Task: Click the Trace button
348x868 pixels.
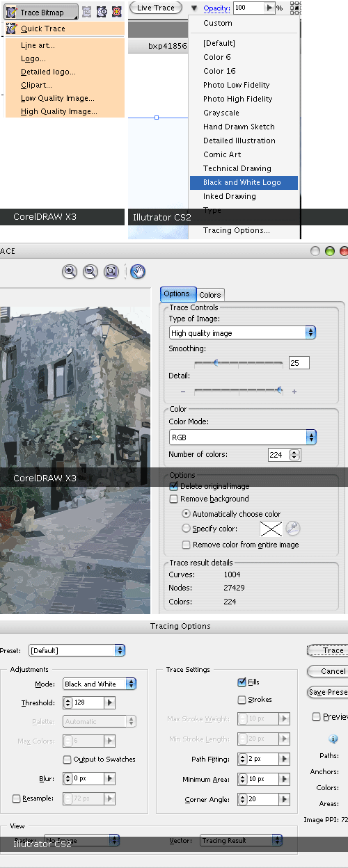Action: click(328, 650)
